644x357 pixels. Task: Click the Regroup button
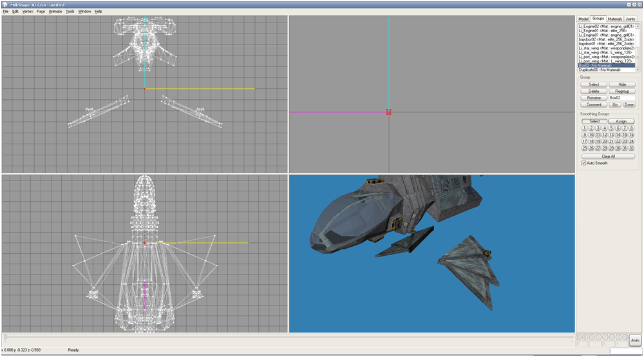pyautogui.click(x=622, y=92)
